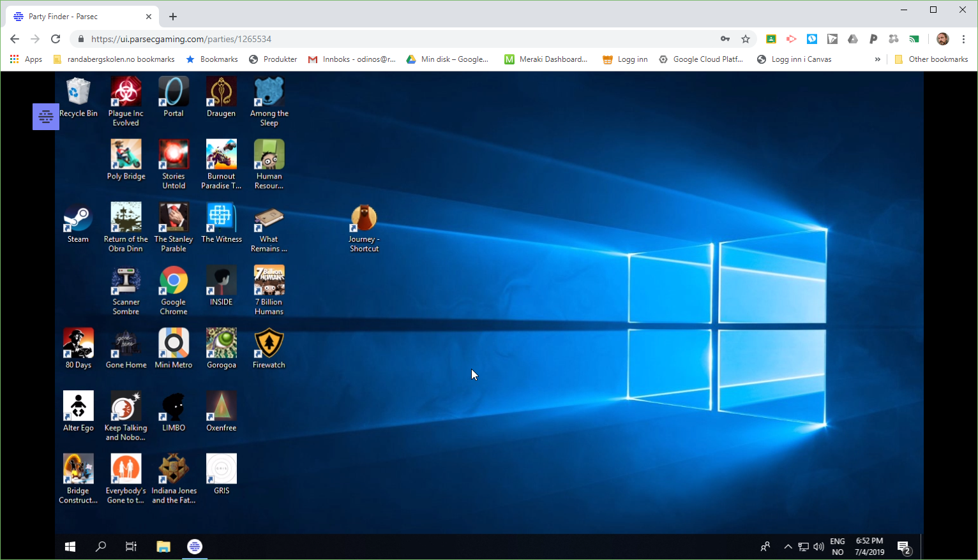Show more bookmarks with the chevron
This screenshot has width=978, height=560.
pyautogui.click(x=877, y=59)
